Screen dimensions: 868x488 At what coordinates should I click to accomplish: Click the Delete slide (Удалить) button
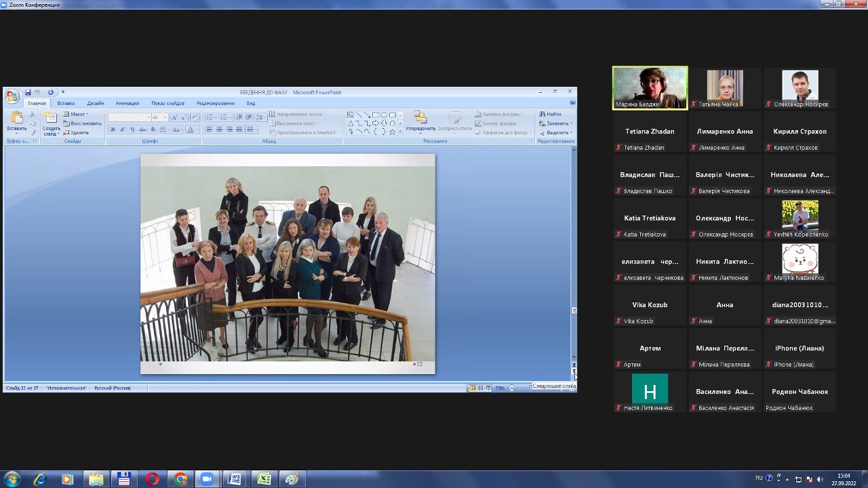[x=79, y=132]
